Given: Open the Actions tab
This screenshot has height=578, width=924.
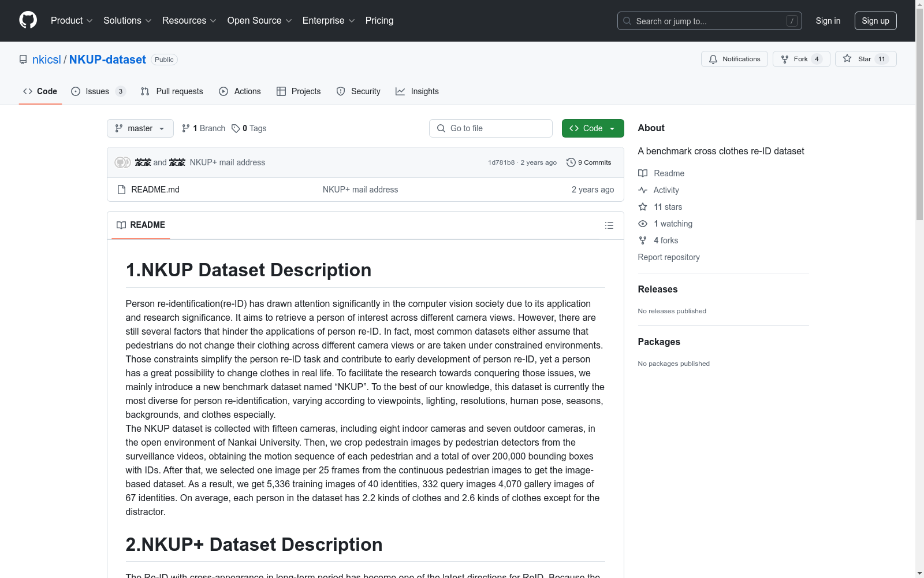Looking at the screenshot, I should pos(240,91).
